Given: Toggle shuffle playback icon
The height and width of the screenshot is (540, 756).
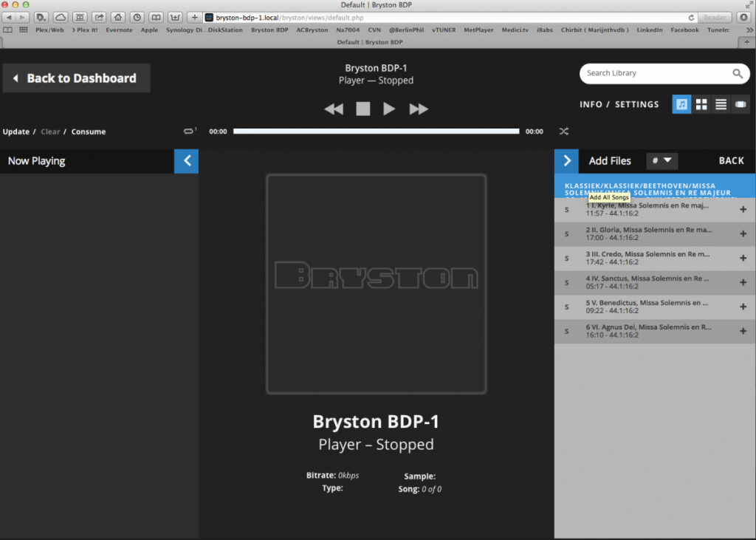Looking at the screenshot, I should 563,131.
